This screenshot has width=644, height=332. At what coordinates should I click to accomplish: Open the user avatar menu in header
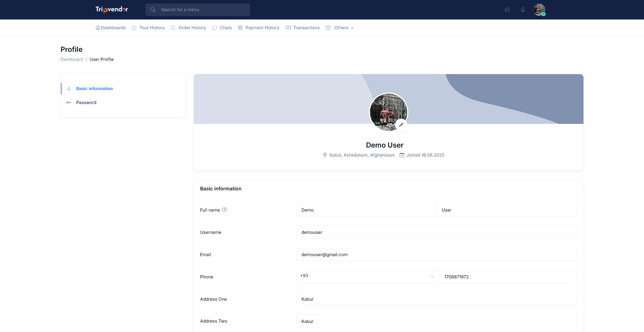click(x=539, y=10)
